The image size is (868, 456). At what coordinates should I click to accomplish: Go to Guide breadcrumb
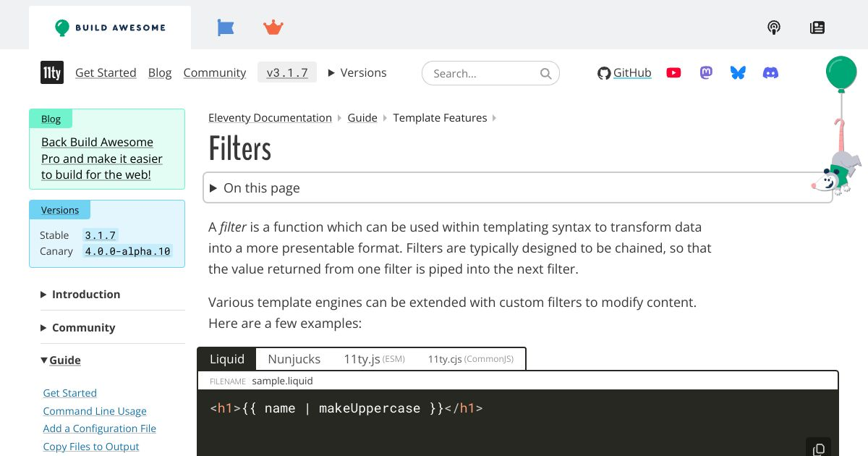[x=362, y=117]
